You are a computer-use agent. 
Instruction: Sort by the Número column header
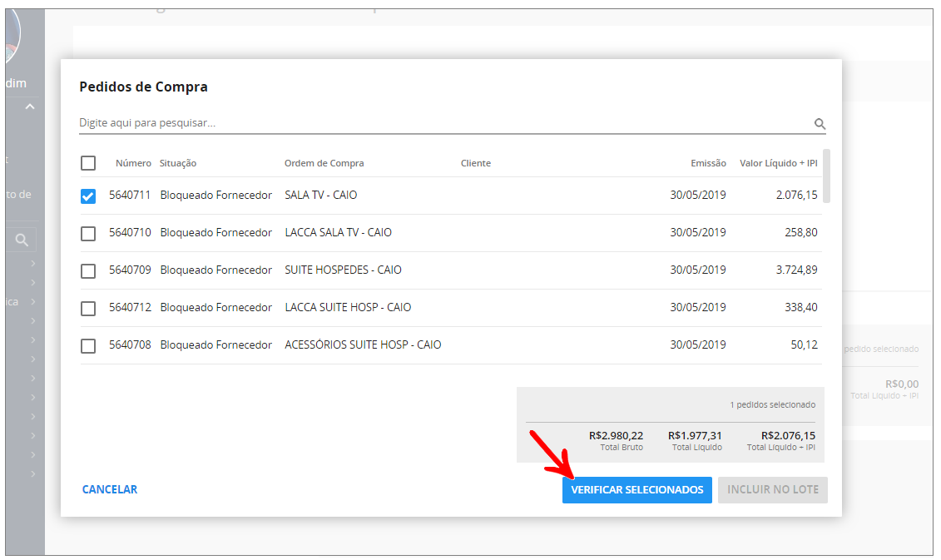pyautogui.click(x=133, y=163)
